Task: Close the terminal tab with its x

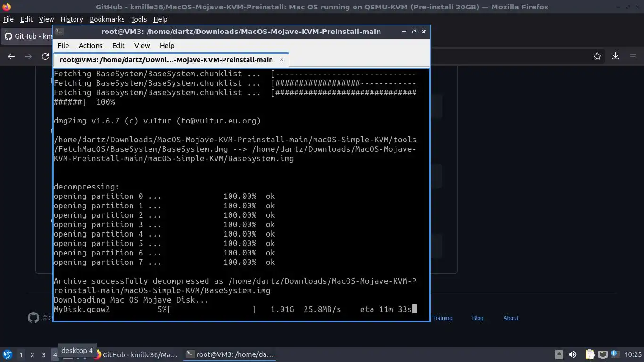Action: coord(281,59)
